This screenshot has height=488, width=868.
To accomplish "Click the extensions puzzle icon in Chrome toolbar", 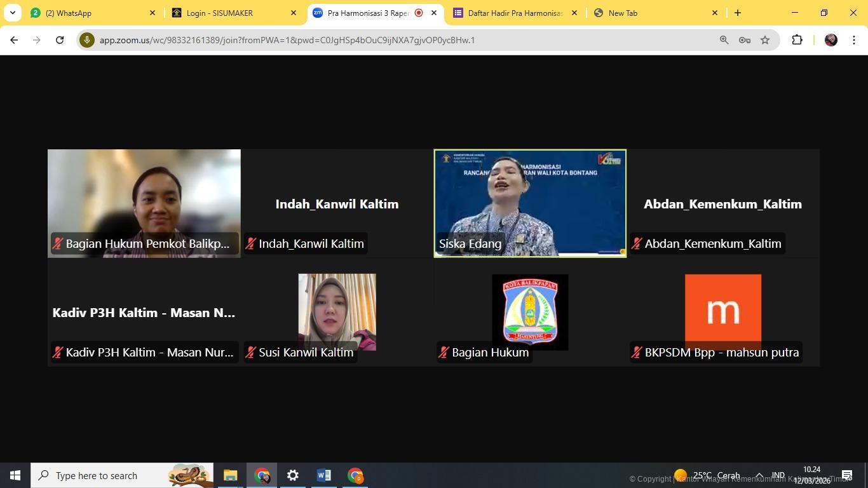I will (x=796, y=39).
